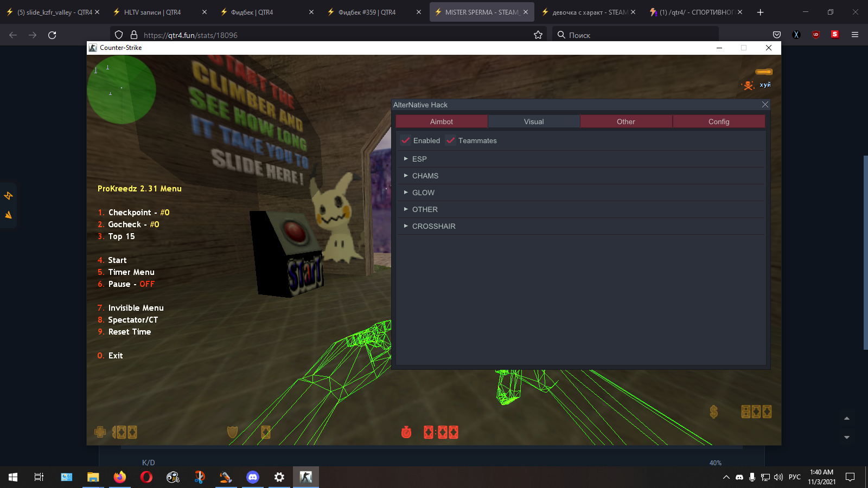Viewport: 868px width, 488px height.
Task: Expand the CROSSHAIR section
Action: pos(580,226)
